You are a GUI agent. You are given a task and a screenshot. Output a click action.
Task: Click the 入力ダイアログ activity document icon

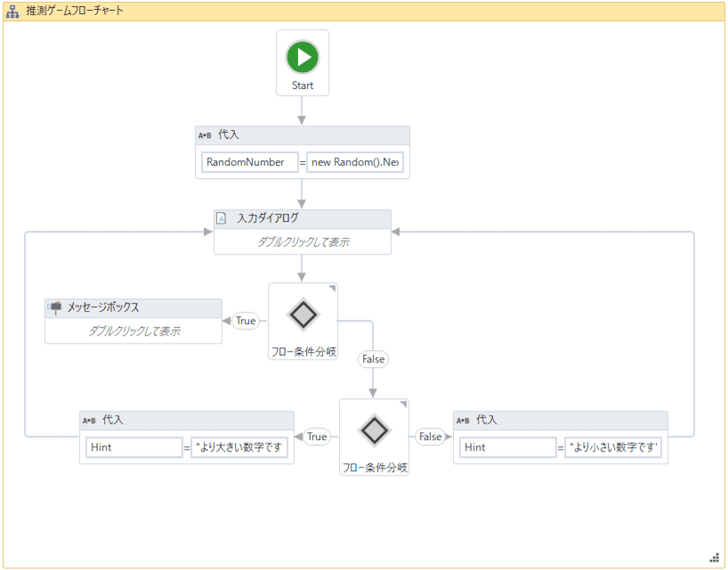tap(222, 218)
